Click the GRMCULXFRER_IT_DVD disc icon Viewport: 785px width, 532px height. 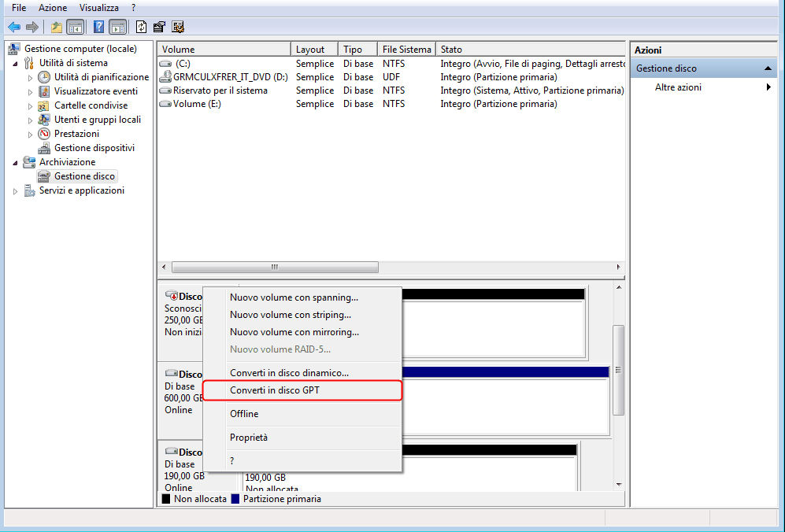click(x=165, y=76)
